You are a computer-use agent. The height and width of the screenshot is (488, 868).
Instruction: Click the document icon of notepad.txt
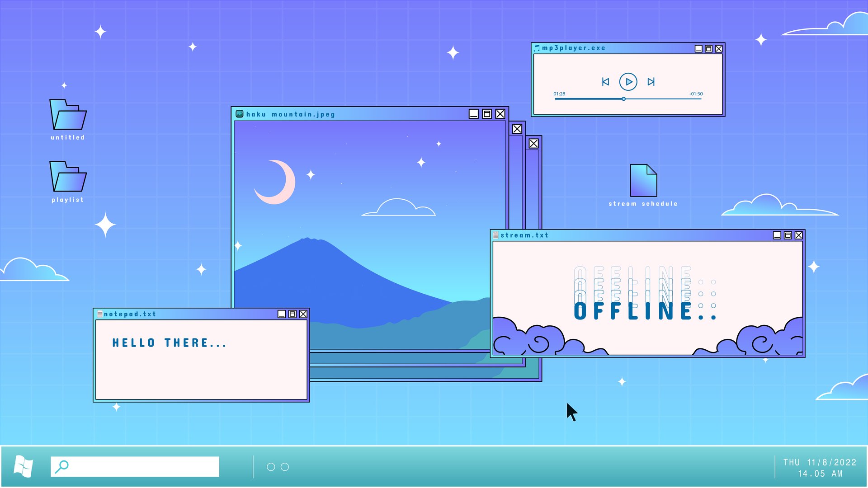(100, 314)
